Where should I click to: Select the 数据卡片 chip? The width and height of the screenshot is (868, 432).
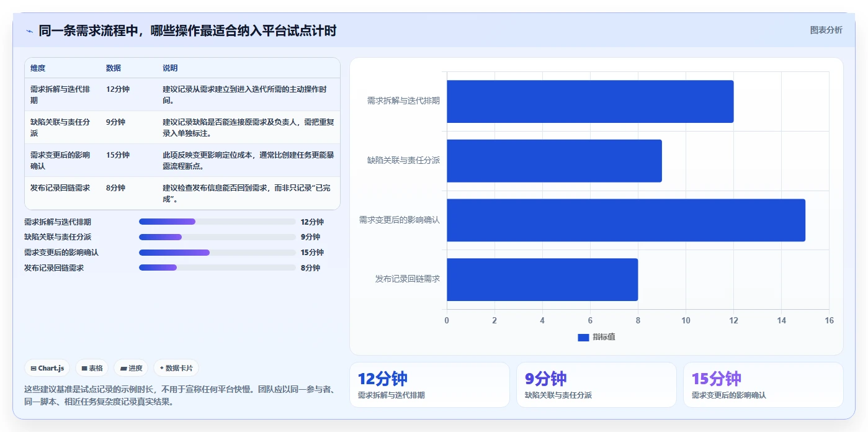(x=176, y=368)
